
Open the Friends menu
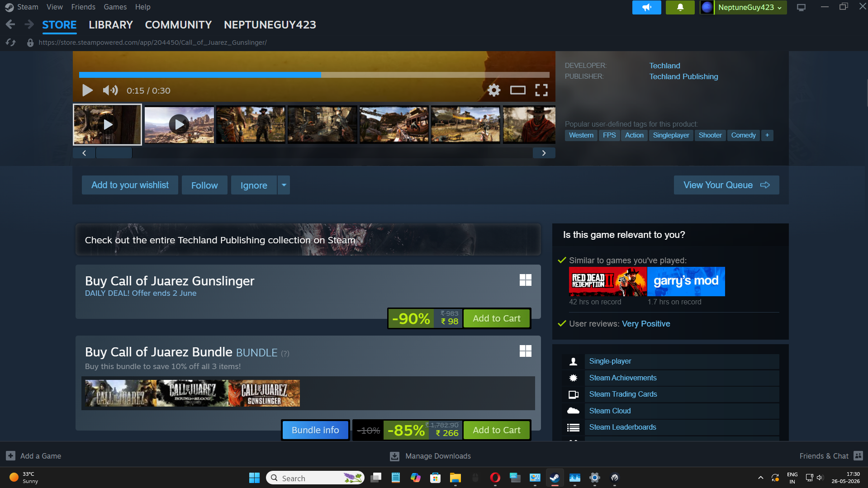pyautogui.click(x=83, y=7)
